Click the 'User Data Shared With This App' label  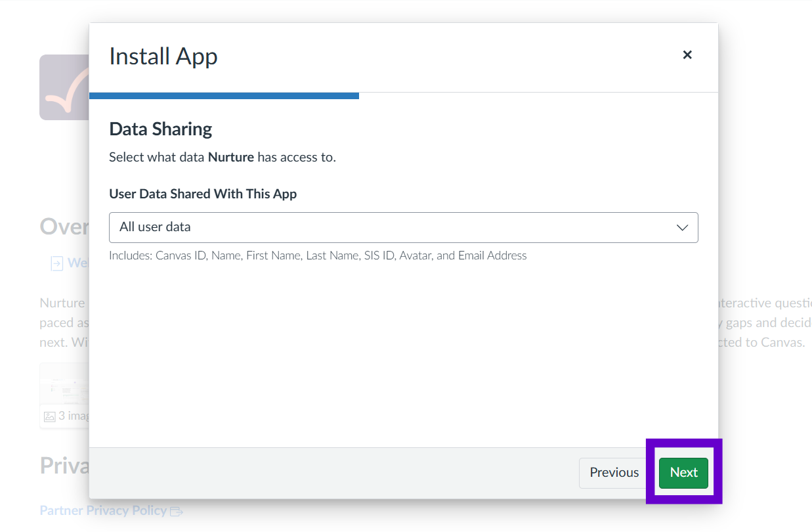(x=203, y=194)
